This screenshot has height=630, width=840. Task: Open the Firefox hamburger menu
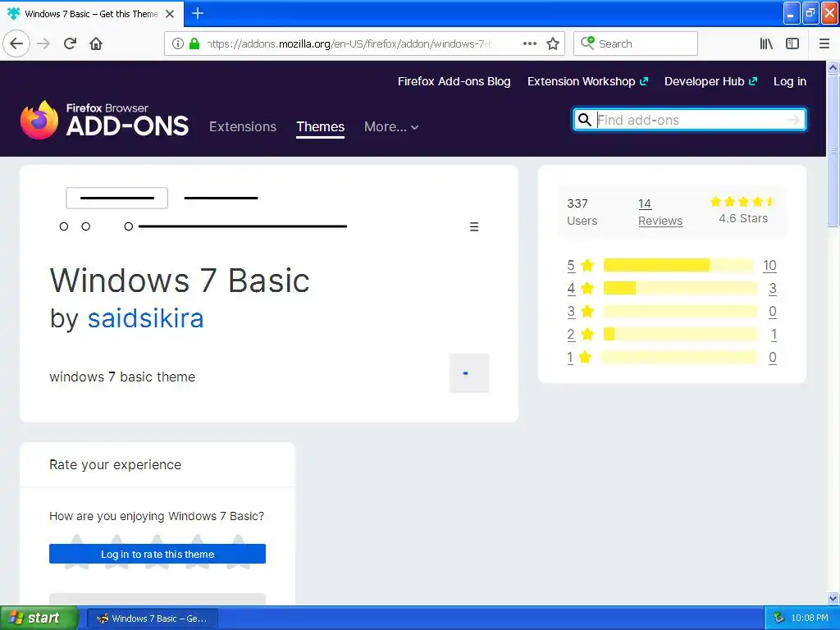coord(824,43)
